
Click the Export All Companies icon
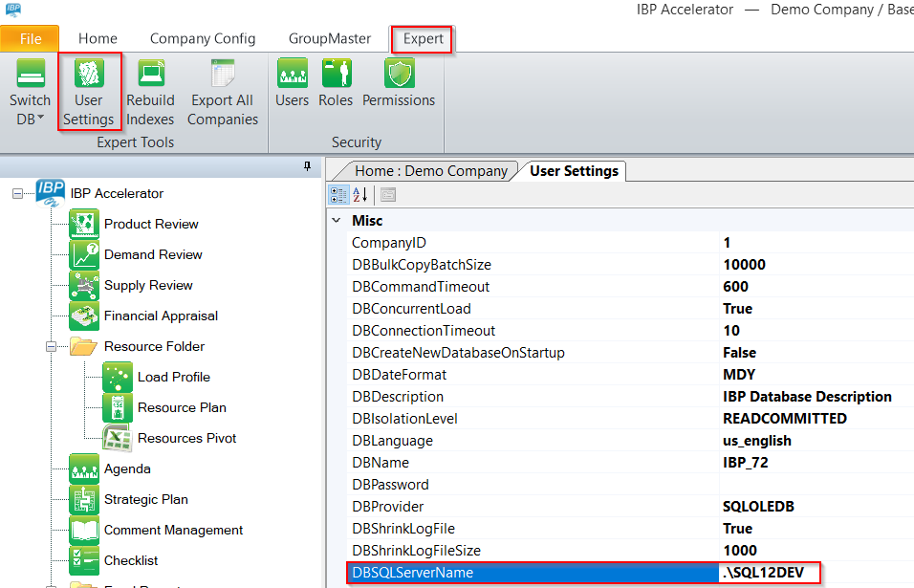tap(223, 74)
